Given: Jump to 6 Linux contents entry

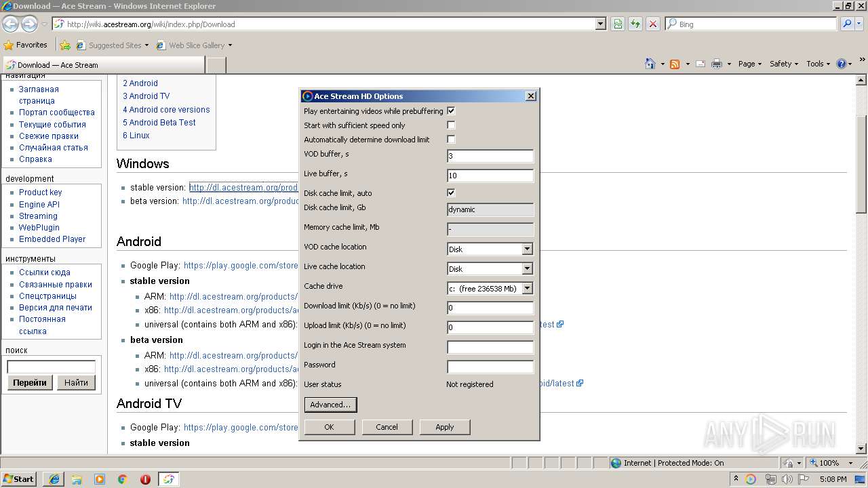Looking at the screenshot, I should tap(136, 135).
